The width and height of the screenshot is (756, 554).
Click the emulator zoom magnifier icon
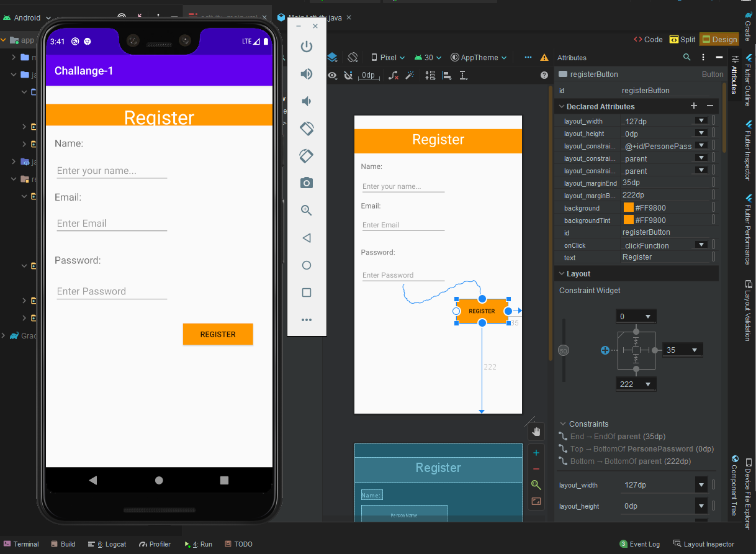[307, 211]
